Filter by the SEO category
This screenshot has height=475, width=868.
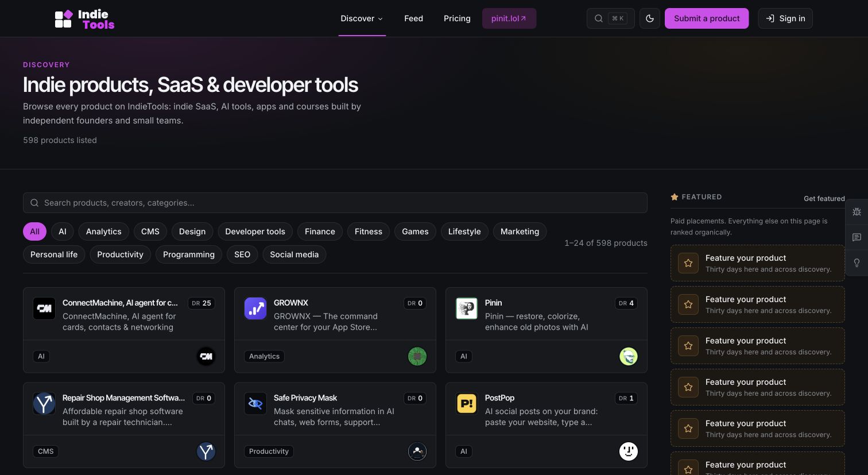tap(242, 254)
